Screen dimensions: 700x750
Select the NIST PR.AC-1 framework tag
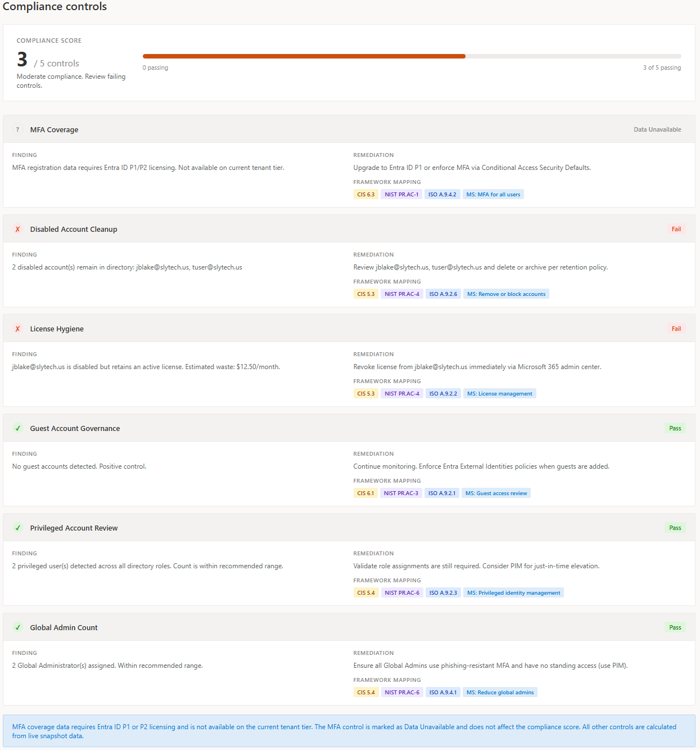click(401, 194)
